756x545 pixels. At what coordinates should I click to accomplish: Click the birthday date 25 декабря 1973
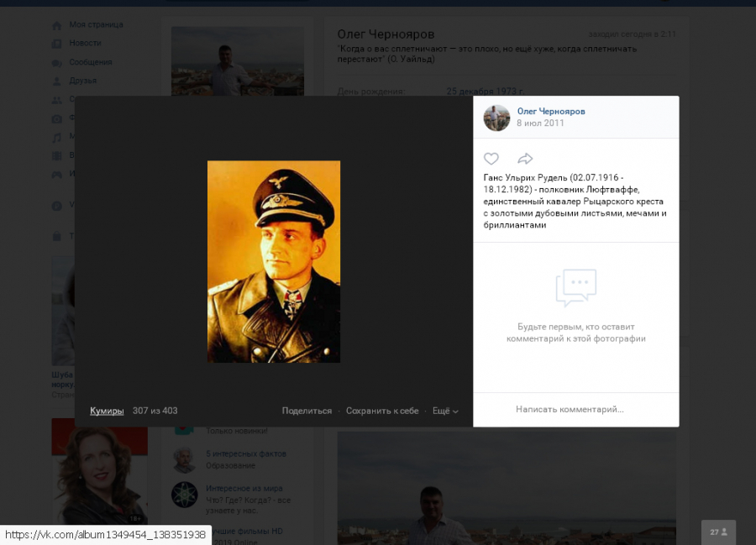click(485, 91)
